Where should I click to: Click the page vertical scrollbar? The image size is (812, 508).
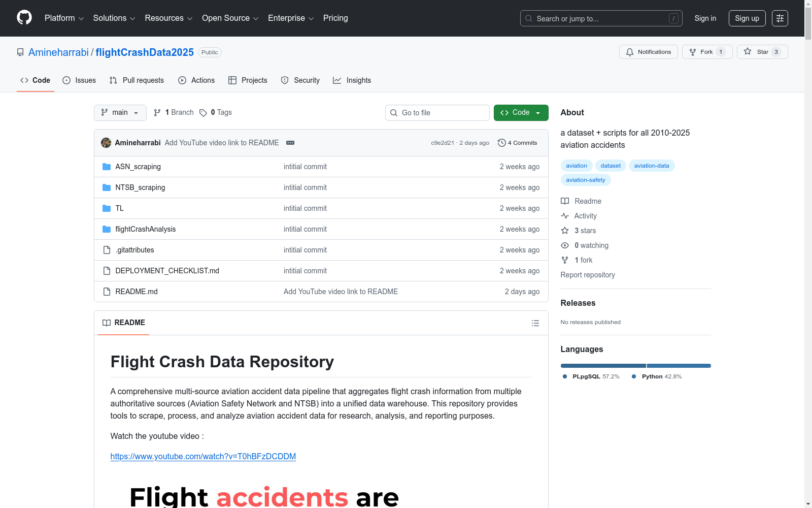coord(808,254)
